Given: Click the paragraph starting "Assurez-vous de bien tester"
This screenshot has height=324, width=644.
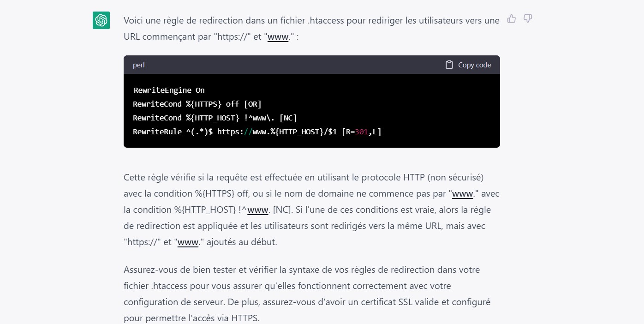Looking at the screenshot, I should pos(307,294).
